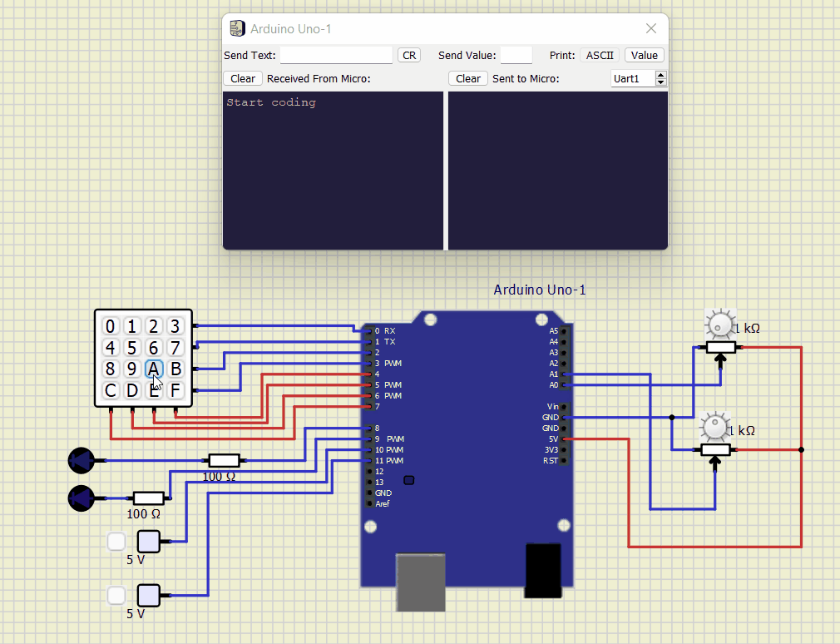Screen dimensions: 840x644
Task: Click keypad key 3
Action: click(x=175, y=326)
